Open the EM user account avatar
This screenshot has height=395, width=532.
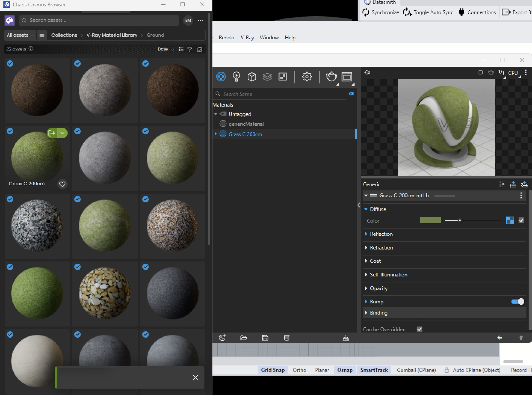[188, 21]
